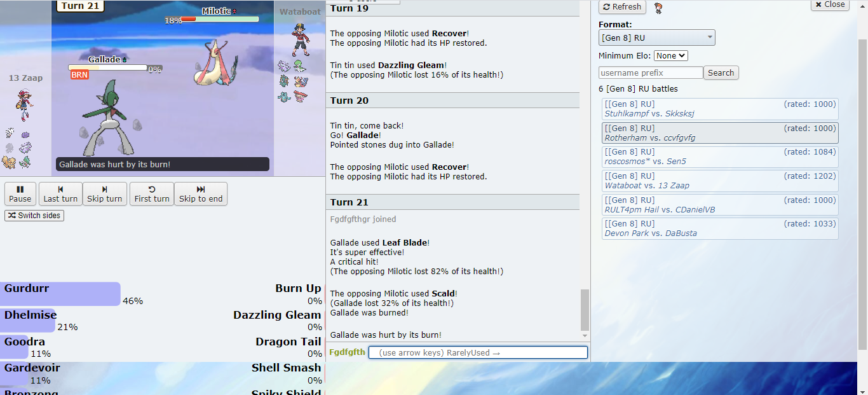Image resolution: width=868 pixels, height=395 pixels.
Task: Click the Shell Smash move entry
Action: pyautogui.click(x=286, y=373)
